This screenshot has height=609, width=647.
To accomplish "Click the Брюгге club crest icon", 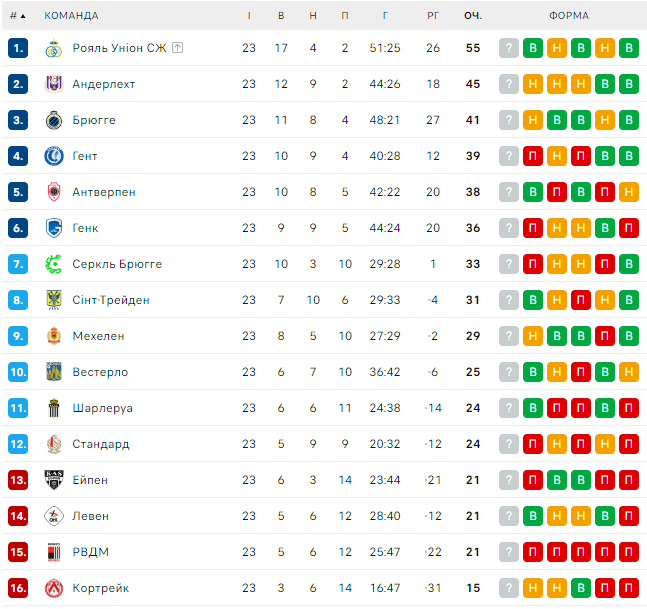I will [x=54, y=120].
